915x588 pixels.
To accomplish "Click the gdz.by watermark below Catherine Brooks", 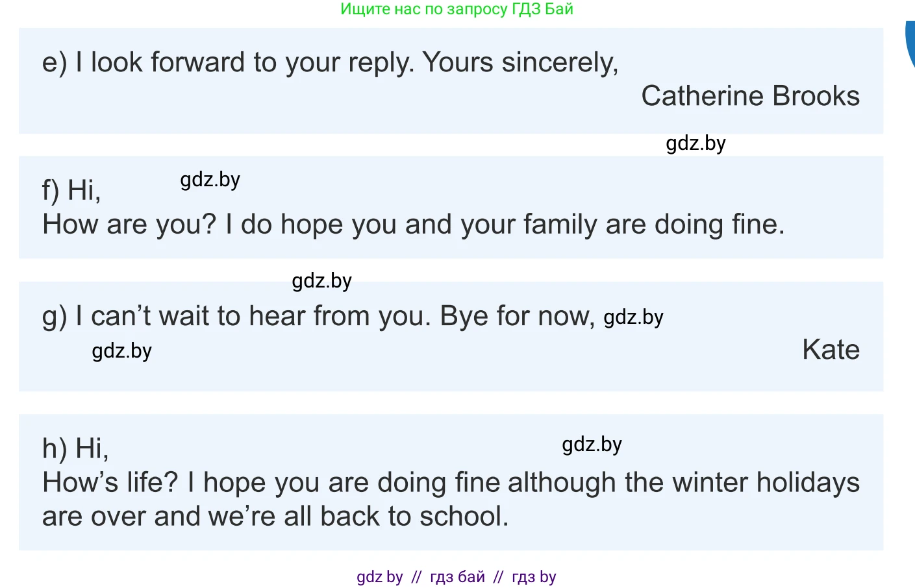I will tap(696, 143).
